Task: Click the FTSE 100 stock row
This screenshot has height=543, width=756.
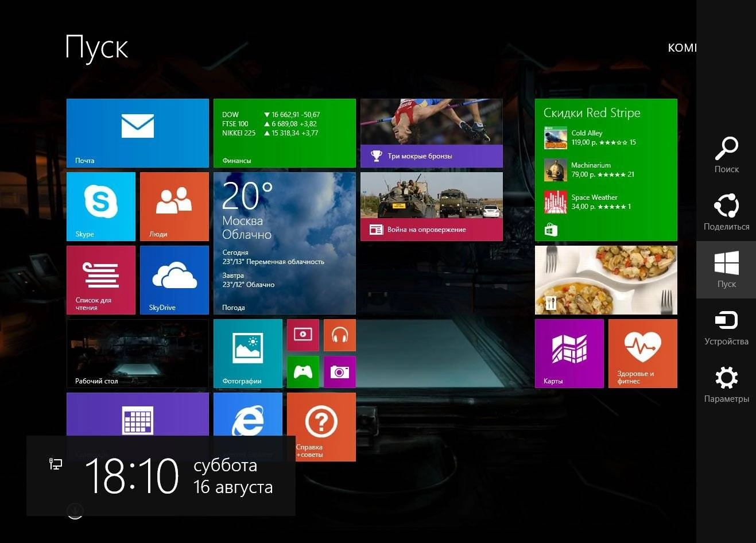Action: coord(270,124)
